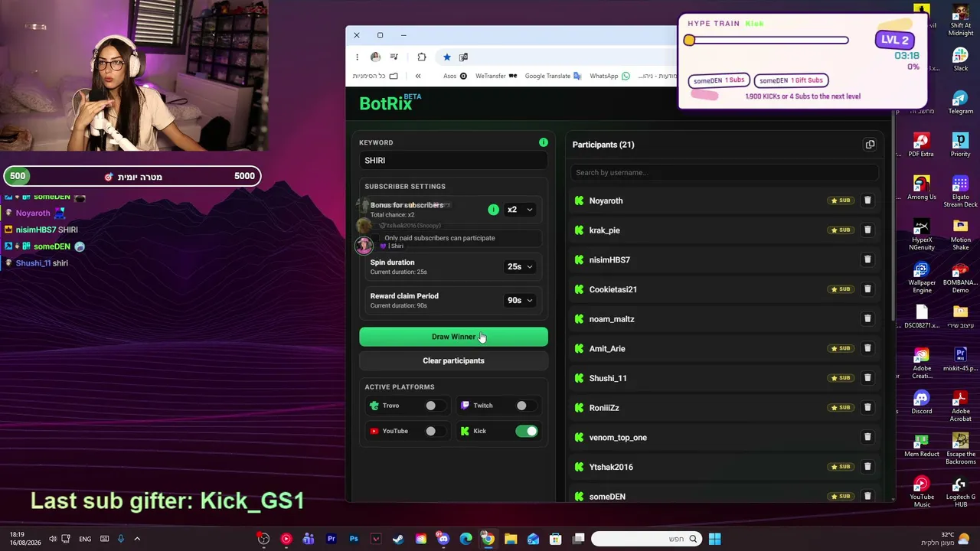Remove venom_top_one from participants
This screenshot has width=980, height=551.
click(867, 437)
